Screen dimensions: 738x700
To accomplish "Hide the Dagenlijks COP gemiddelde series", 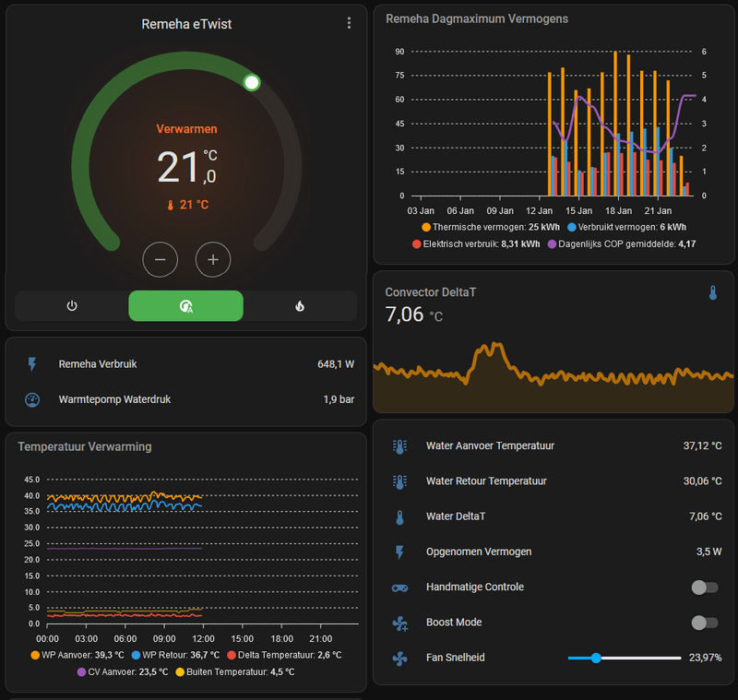I will (621, 244).
